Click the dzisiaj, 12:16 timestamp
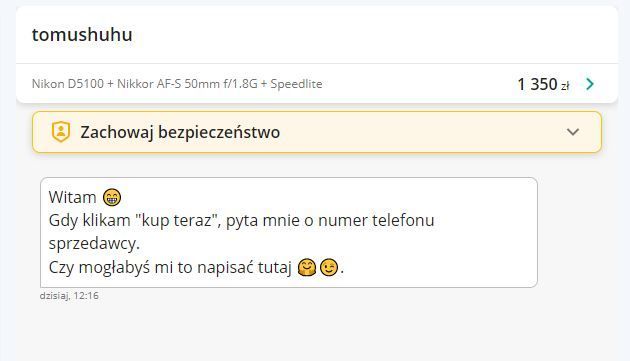Viewport: 630px width, 361px height. (69, 295)
